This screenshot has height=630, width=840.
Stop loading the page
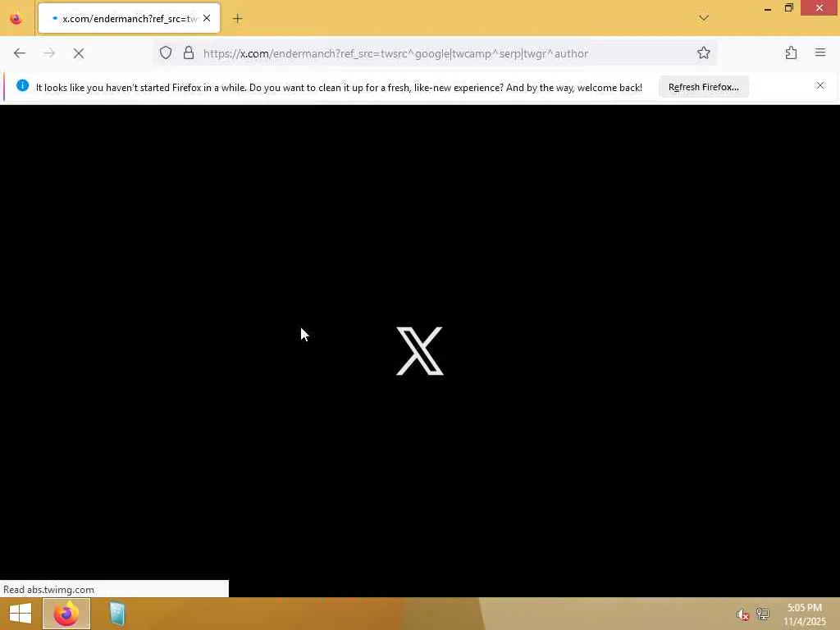click(x=79, y=53)
